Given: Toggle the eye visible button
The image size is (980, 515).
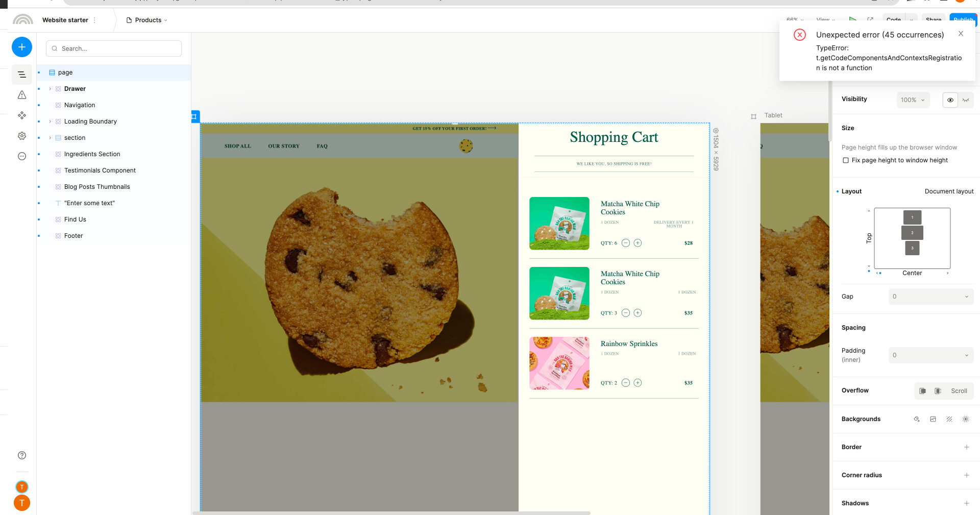Looking at the screenshot, I should coord(950,100).
